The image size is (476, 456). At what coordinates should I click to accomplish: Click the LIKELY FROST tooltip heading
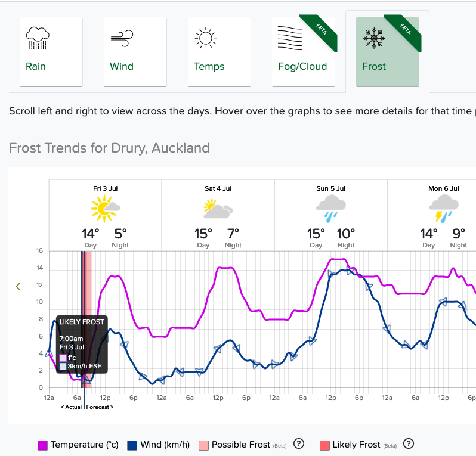click(82, 322)
